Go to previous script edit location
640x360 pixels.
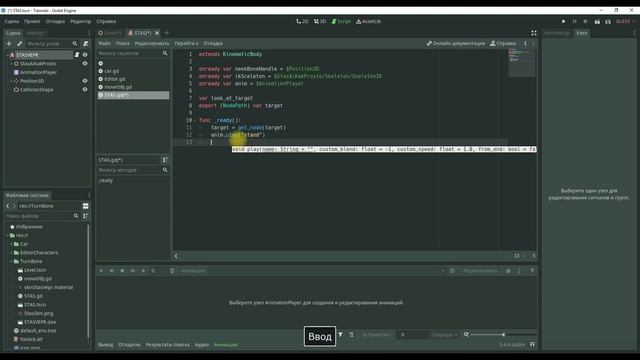[x=525, y=43]
